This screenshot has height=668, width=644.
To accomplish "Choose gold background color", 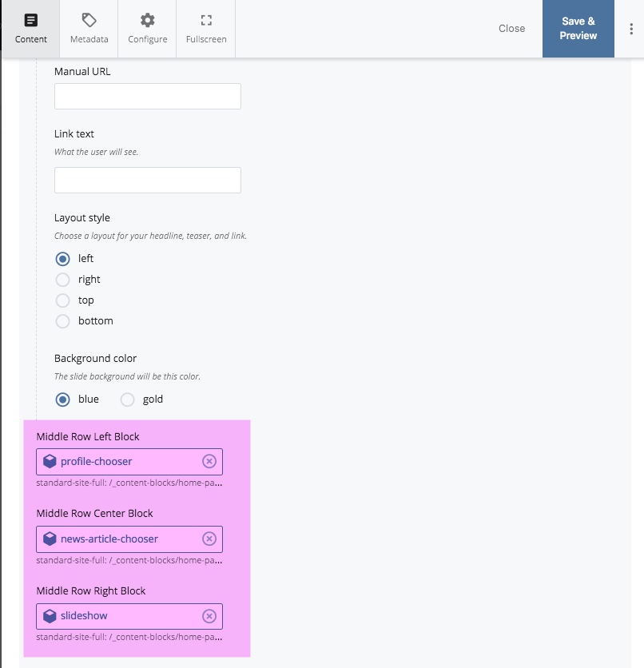I will pos(127,400).
